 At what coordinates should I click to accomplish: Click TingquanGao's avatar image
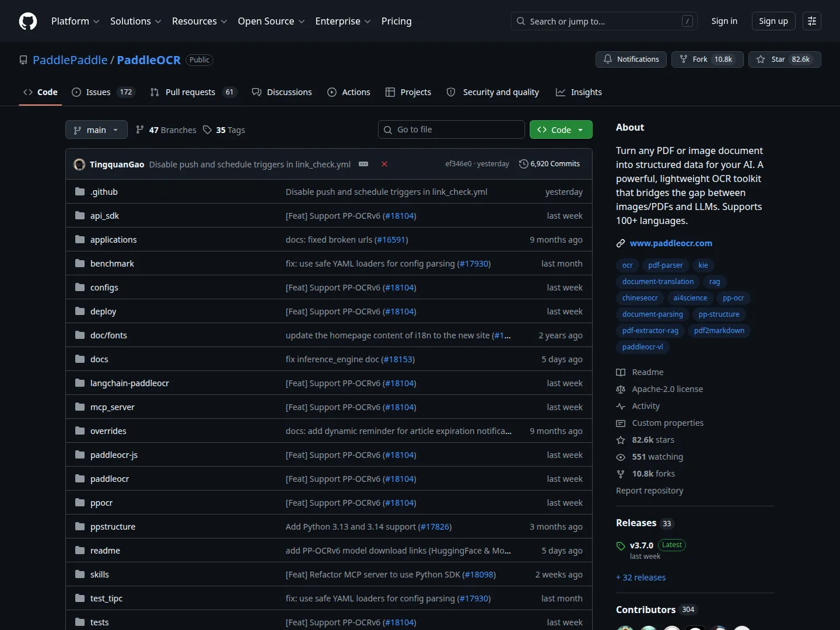coord(79,164)
